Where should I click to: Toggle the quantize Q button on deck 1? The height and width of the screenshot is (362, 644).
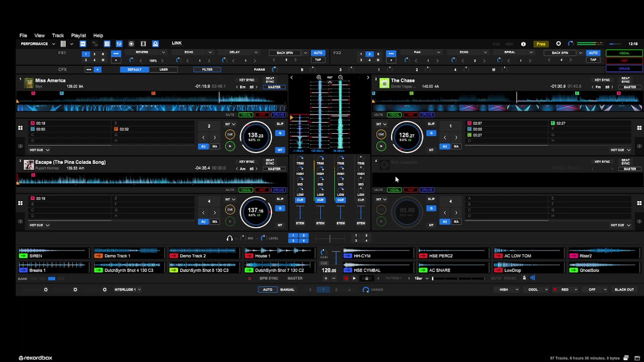(280, 133)
